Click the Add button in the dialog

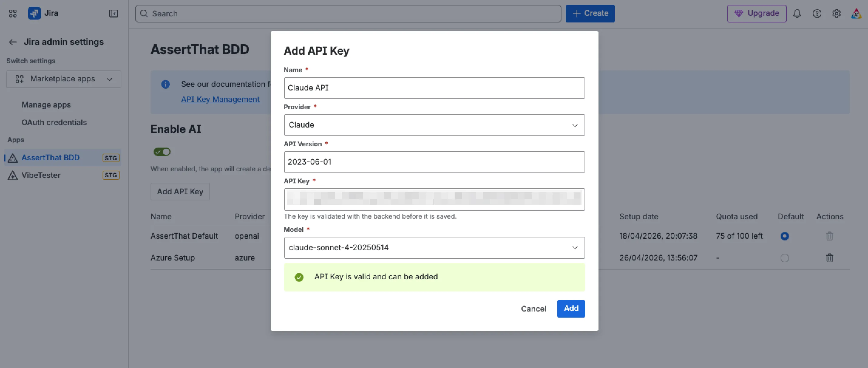pos(571,309)
